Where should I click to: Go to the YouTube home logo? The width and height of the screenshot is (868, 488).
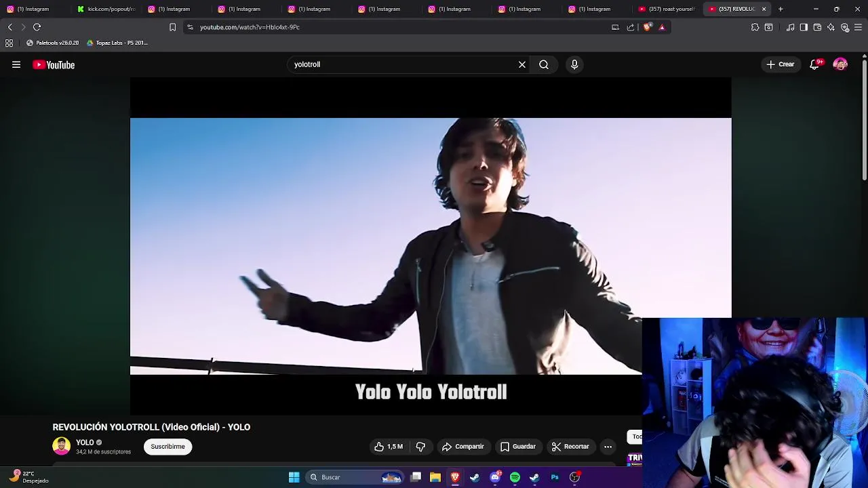[x=54, y=65]
